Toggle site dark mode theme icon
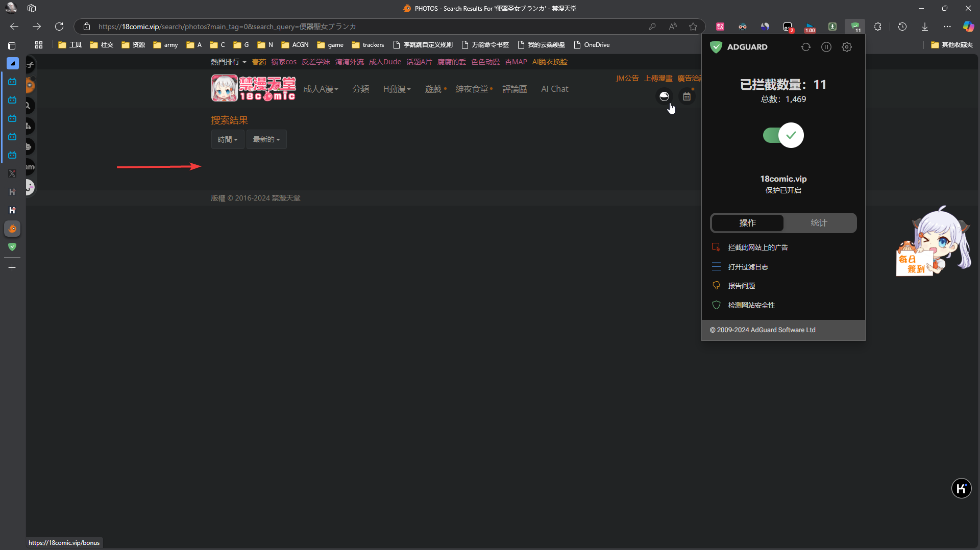This screenshot has width=980, height=550. [664, 96]
